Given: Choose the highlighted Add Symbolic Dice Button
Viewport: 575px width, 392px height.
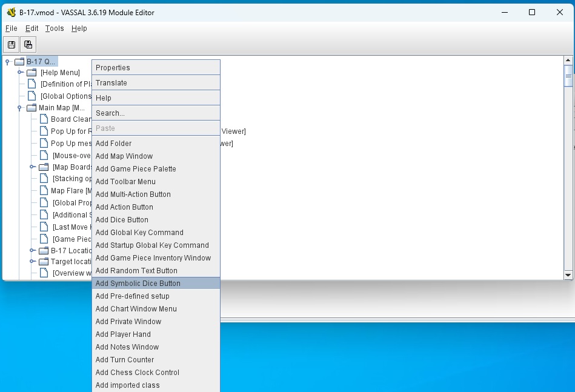Looking at the screenshot, I should point(156,284).
